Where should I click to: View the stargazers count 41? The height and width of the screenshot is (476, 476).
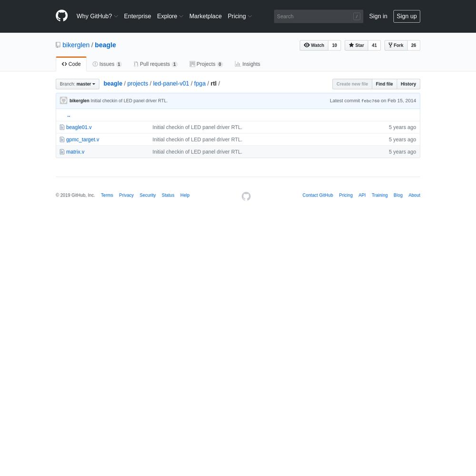(374, 45)
